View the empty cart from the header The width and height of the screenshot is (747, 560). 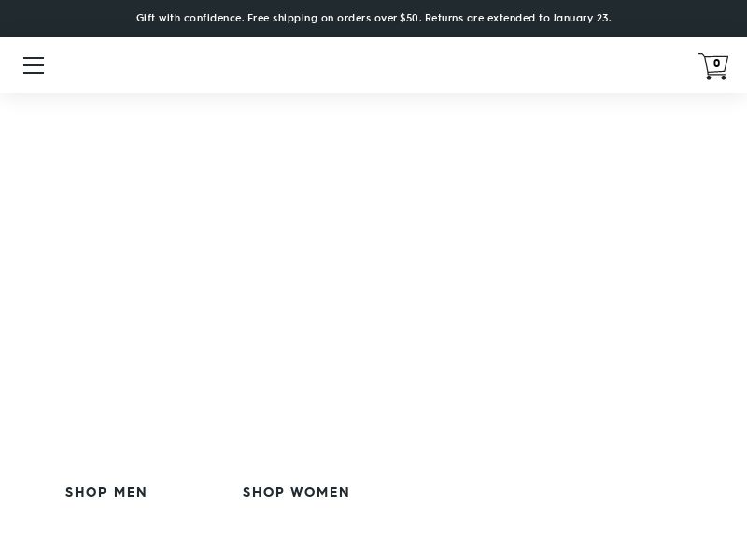(712, 66)
